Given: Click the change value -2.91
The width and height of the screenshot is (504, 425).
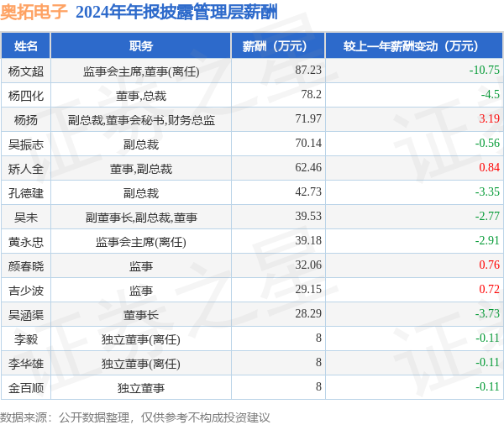Looking at the screenshot, I should click(x=487, y=240).
